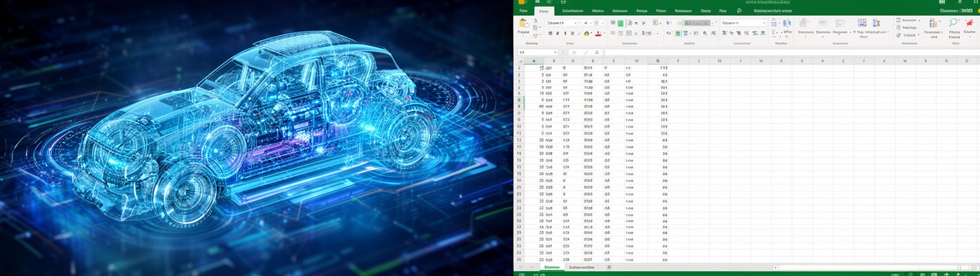This screenshot has width=980, height=276.
Task: Click the Paste clipboard icon
Action: pos(524,24)
